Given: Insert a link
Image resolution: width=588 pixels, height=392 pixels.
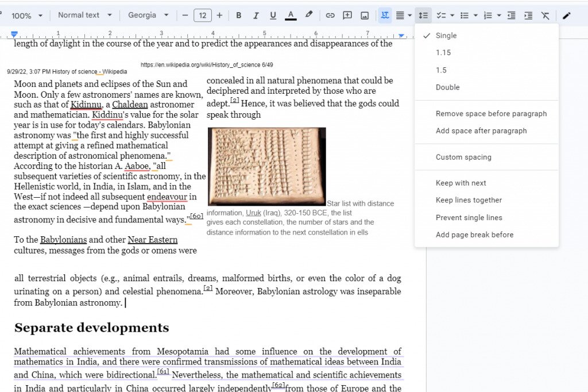Looking at the screenshot, I should click(x=330, y=16).
